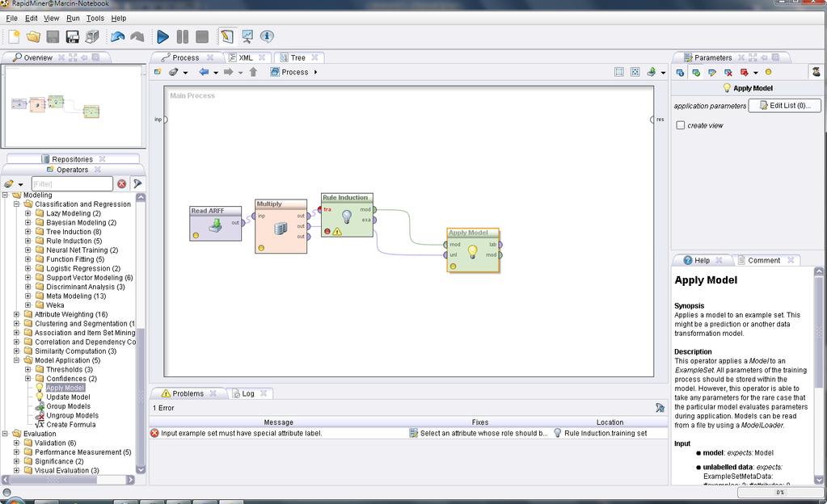Click the grey Redo arrow icon
827x504 pixels.
pos(137,36)
